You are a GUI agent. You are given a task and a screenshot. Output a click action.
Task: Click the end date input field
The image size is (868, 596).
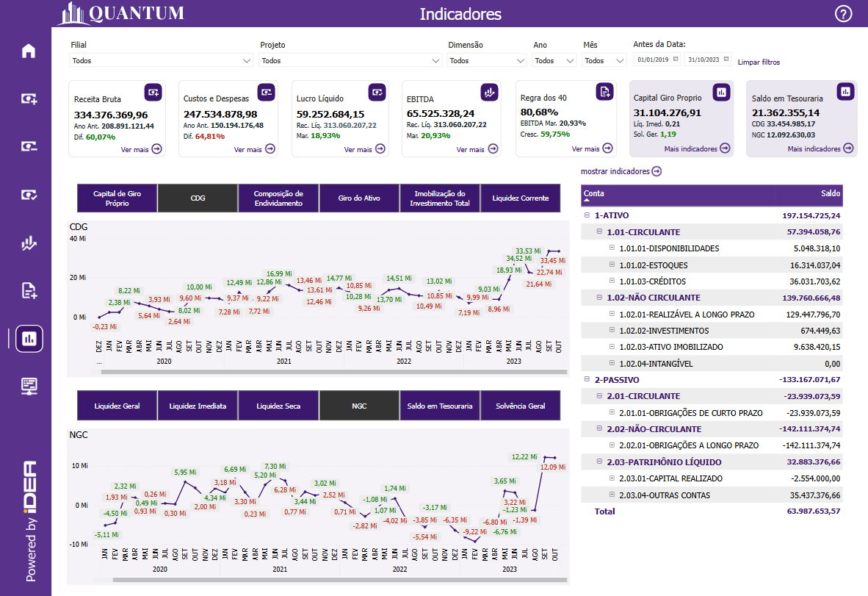tap(703, 60)
